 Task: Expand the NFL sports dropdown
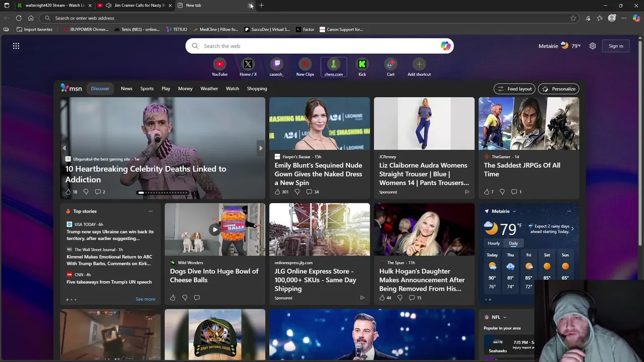pos(505,317)
